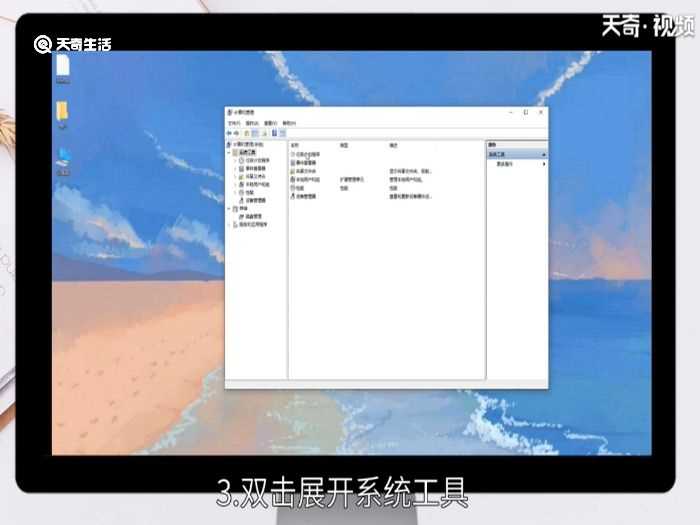
Task: Click the Back arrow in the toolbar
Action: pyautogui.click(x=229, y=133)
